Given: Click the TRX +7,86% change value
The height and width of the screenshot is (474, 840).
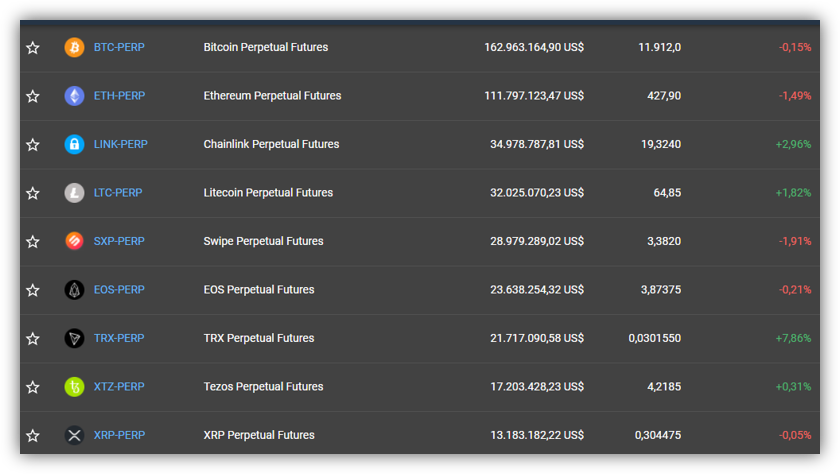Looking at the screenshot, I should pos(793,338).
